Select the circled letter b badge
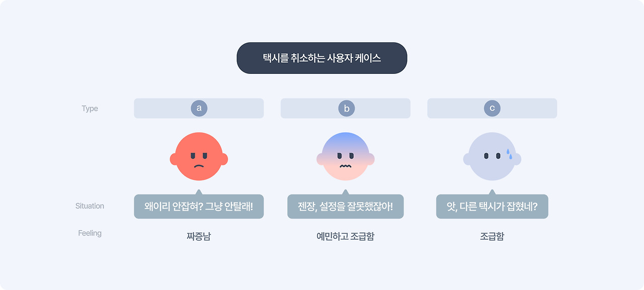The image size is (644, 290). (346, 108)
